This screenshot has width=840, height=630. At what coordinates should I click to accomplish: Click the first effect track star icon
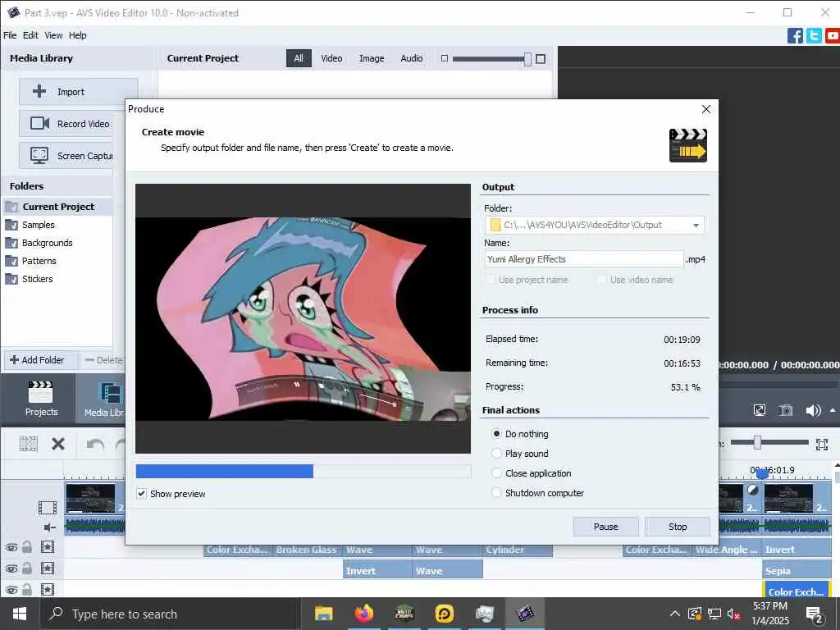tap(48, 547)
